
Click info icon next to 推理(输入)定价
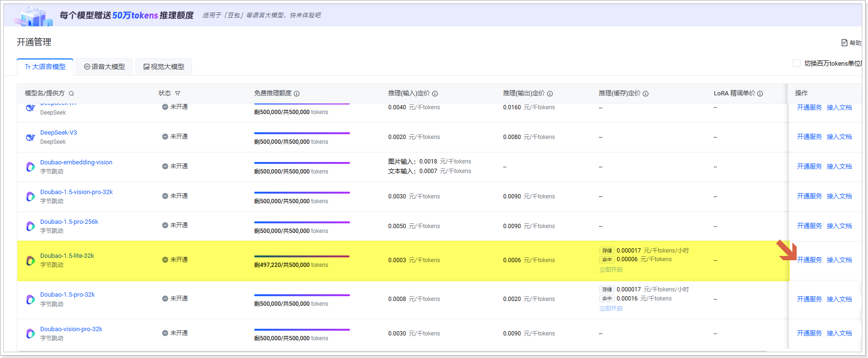pyautogui.click(x=435, y=93)
